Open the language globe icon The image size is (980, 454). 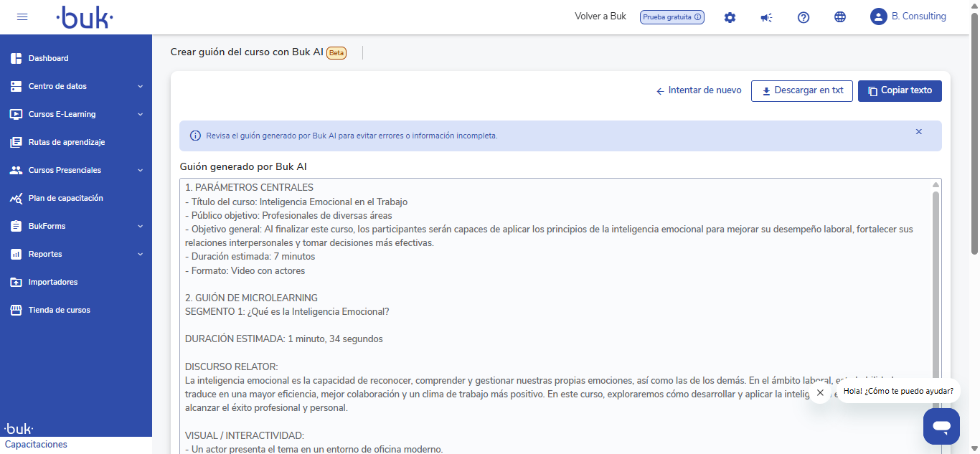pos(840,17)
